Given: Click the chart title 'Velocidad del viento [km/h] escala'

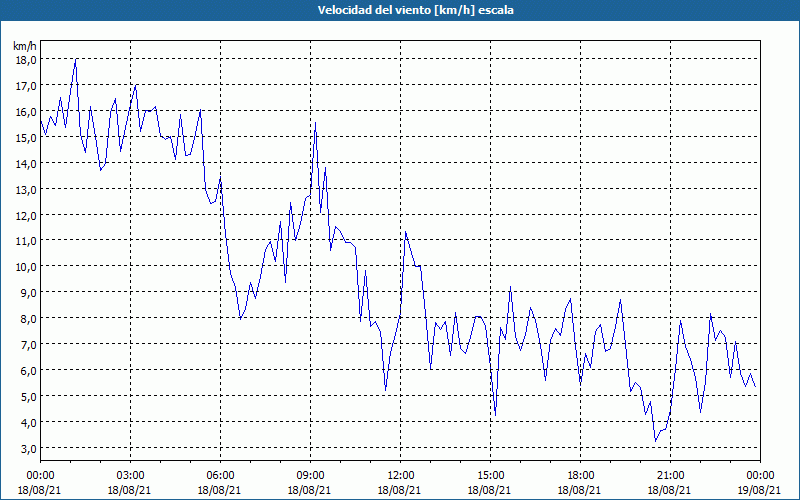Looking at the screenshot, I should pos(415,10).
